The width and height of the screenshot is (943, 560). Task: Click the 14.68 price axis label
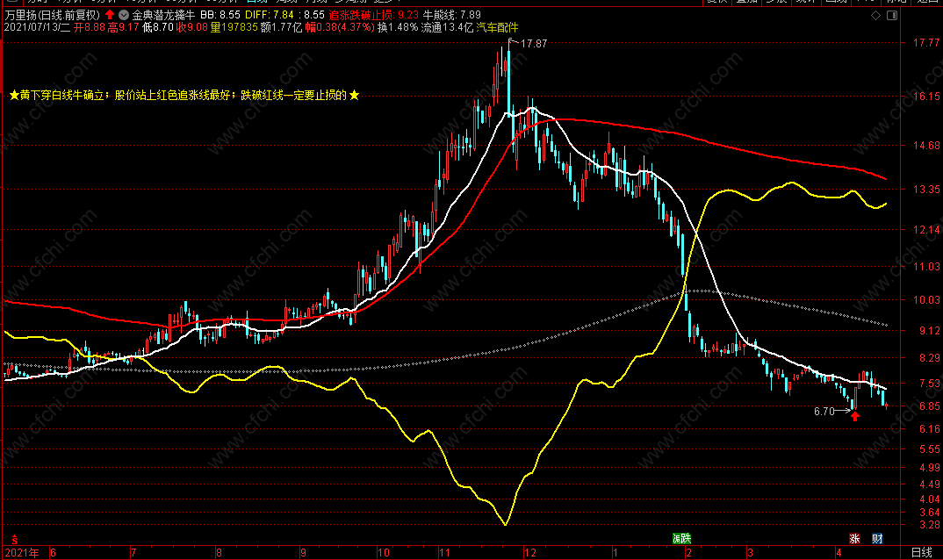click(926, 146)
